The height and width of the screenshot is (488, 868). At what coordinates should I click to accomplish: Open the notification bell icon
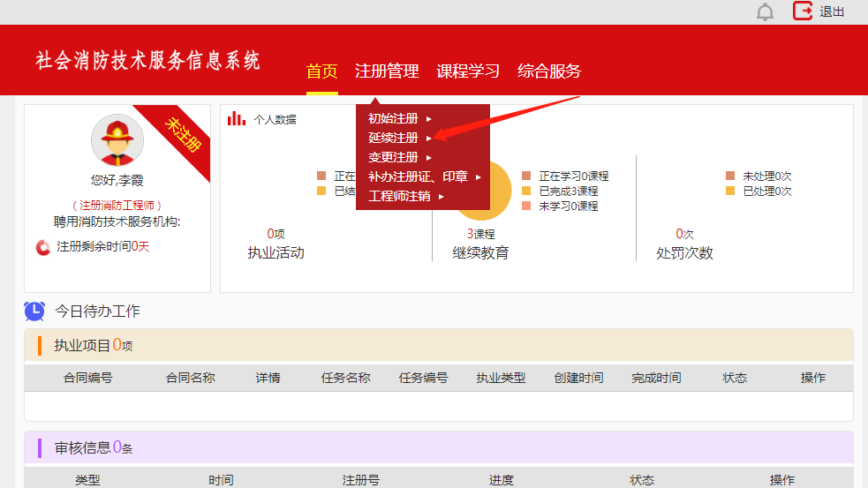765,11
